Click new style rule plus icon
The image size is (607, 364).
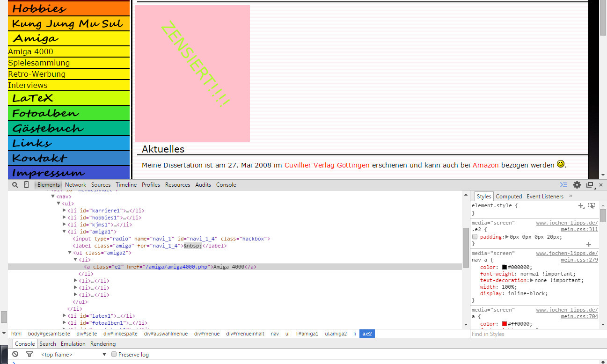pyautogui.click(x=581, y=205)
